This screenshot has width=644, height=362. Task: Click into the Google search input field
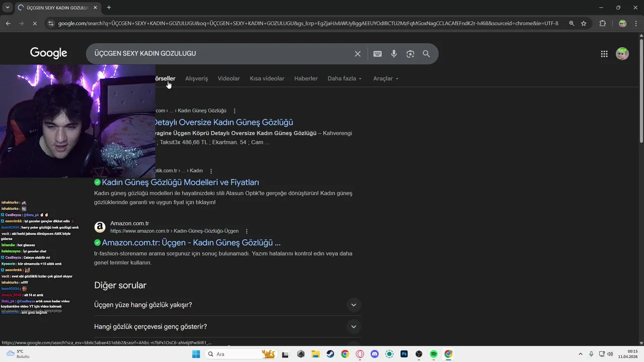221,54
